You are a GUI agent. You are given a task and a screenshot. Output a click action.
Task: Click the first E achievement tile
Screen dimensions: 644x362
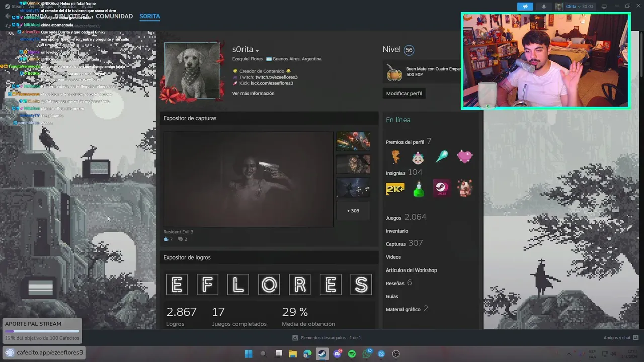[x=177, y=284]
